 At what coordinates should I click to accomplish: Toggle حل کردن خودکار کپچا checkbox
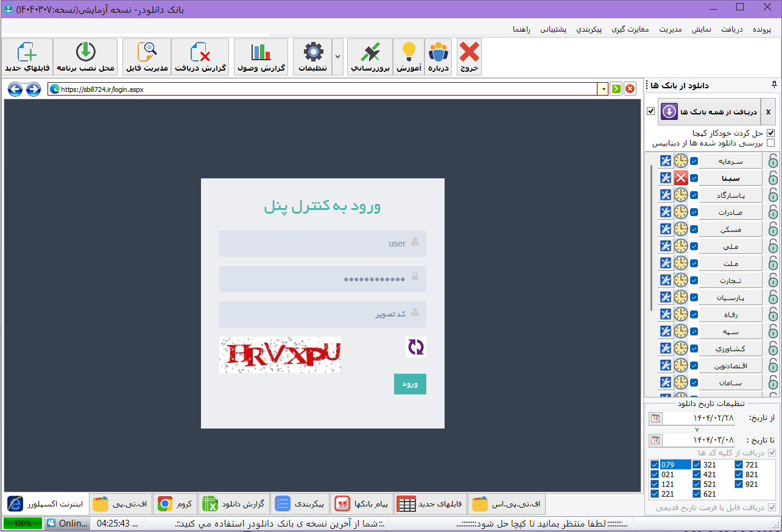click(770, 133)
